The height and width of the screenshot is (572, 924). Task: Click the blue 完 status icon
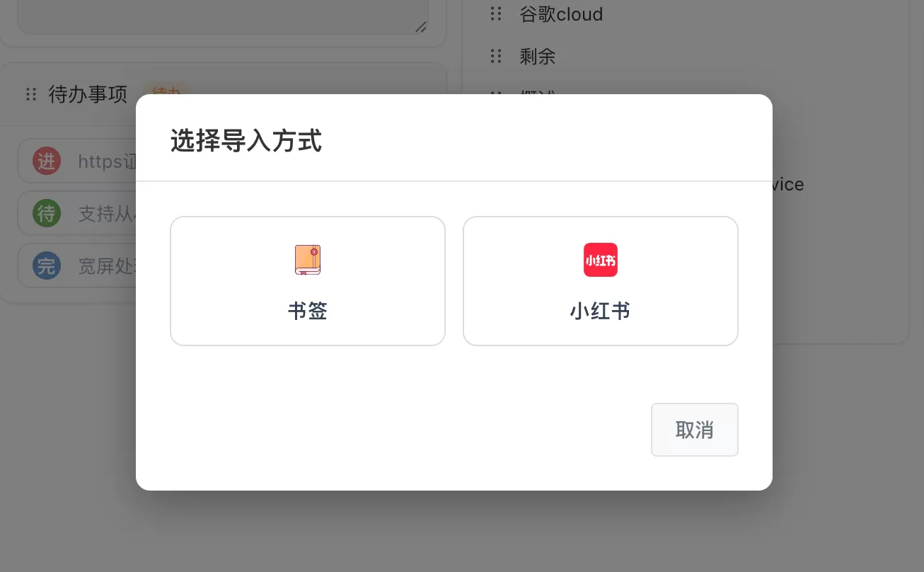pyautogui.click(x=47, y=265)
